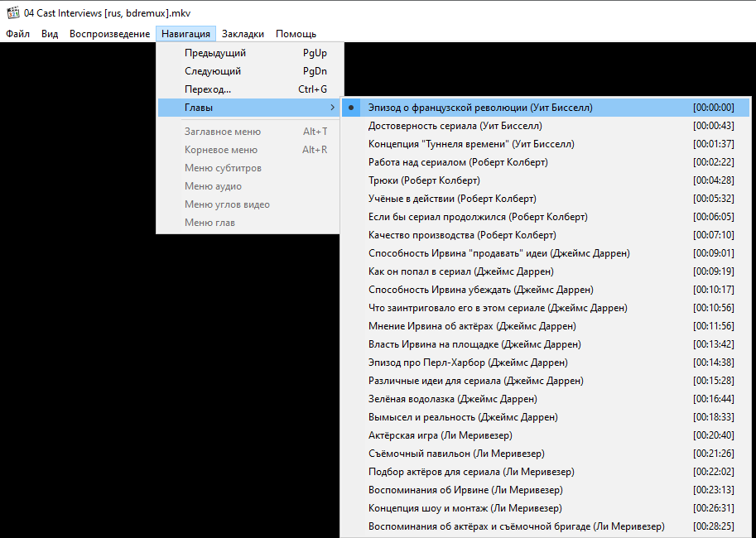Select Предыдущий menu entry
The image size is (756, 538).
pos(250,53)
